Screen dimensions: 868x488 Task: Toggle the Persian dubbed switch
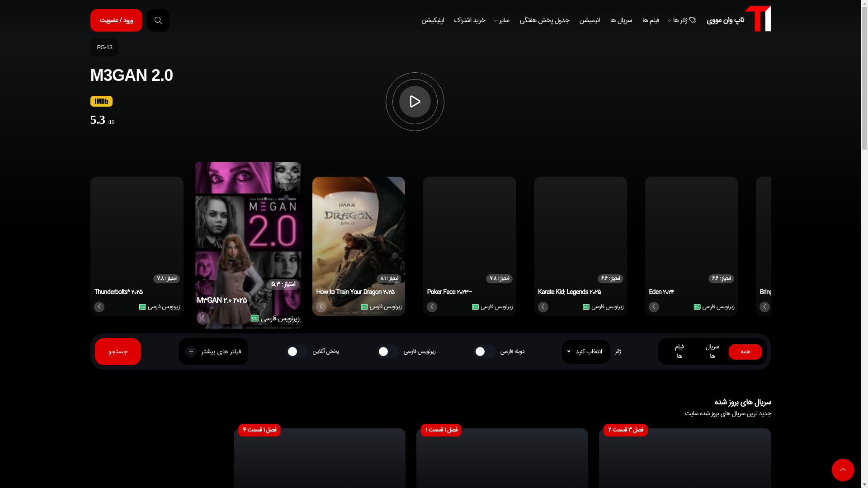[485, 352]
